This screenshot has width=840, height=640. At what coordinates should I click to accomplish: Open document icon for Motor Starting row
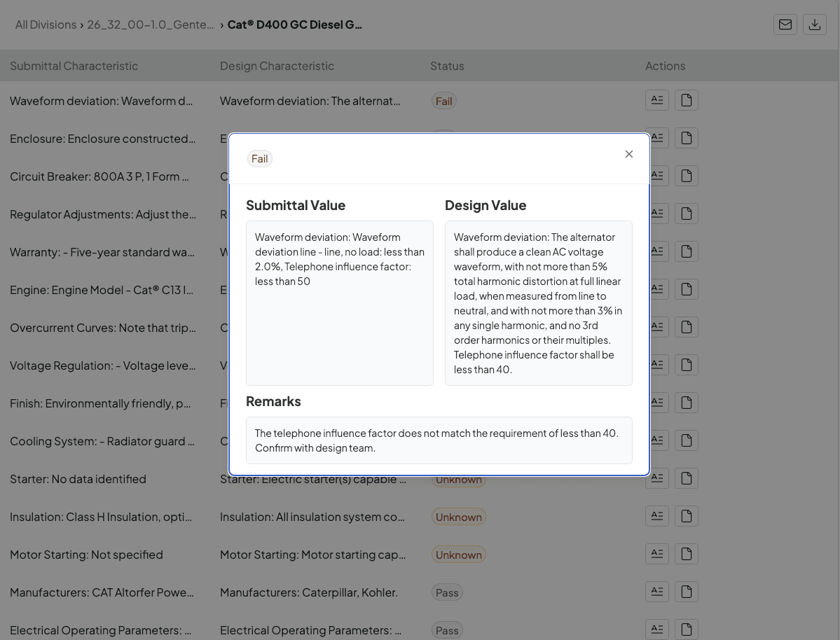(687, 554)
